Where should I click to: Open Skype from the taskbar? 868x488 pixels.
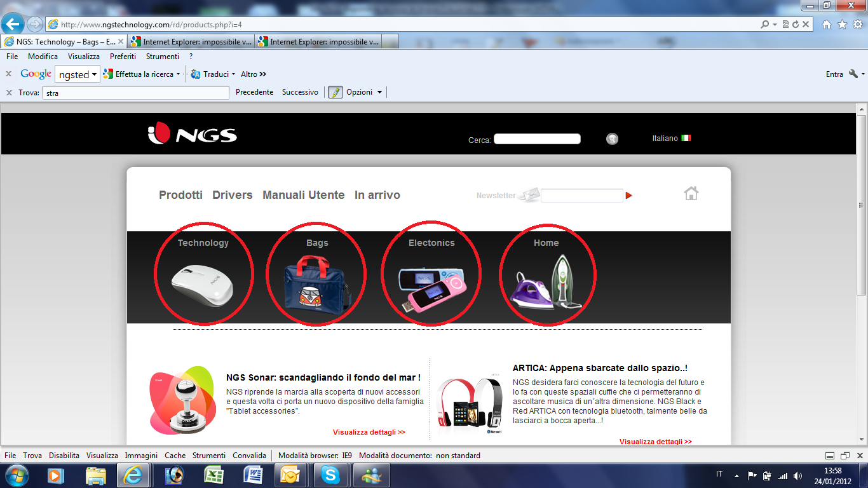pyautogui.click(x=329, y=475)
